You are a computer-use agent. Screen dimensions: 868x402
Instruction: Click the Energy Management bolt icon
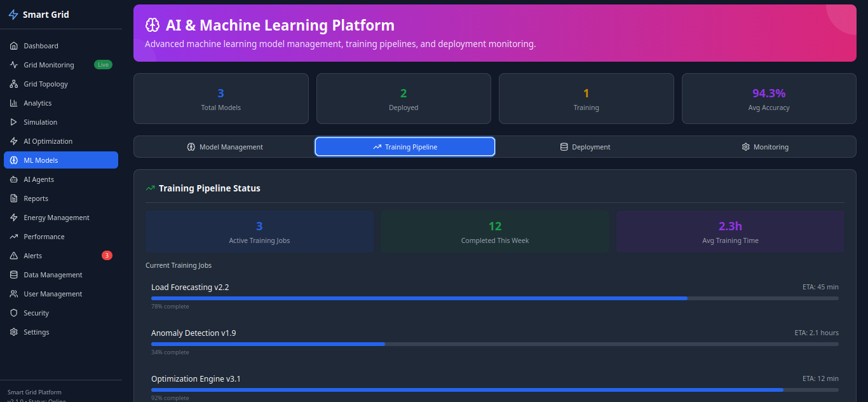(14, 218)
